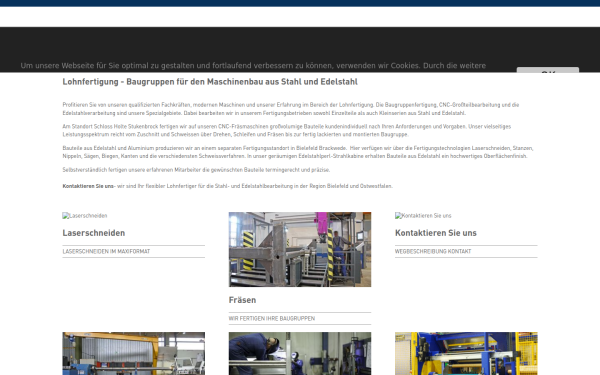Click the cookie notice text about Cookies
Image resolution: width=600 pixels, height=375 pixels.
point(253,65)
